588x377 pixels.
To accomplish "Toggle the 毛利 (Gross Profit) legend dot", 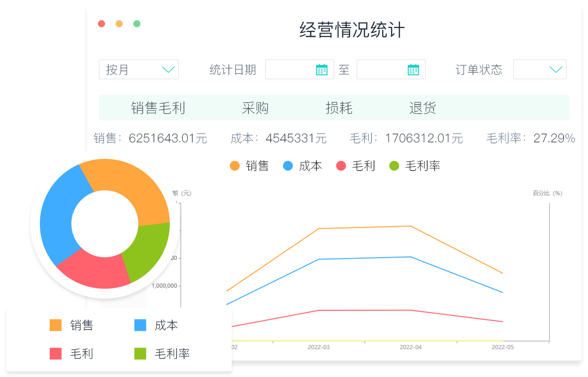I will click(x=342, y=166).
